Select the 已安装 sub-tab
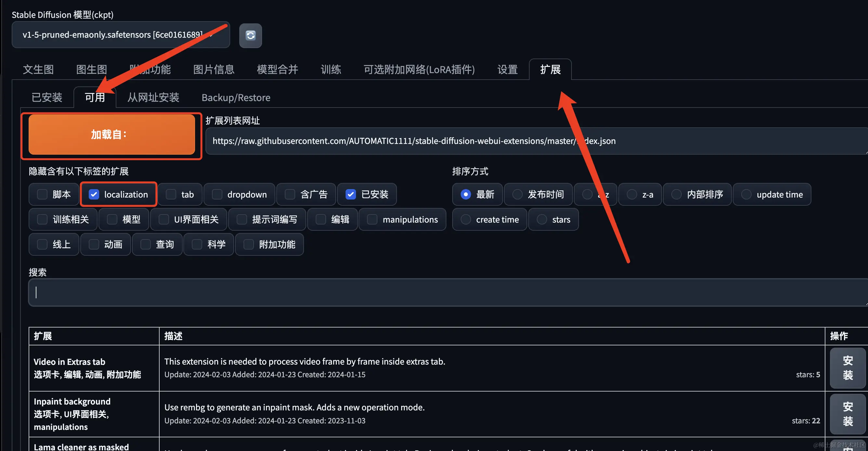This screenshot has height=451, width=868. [47, 97]
